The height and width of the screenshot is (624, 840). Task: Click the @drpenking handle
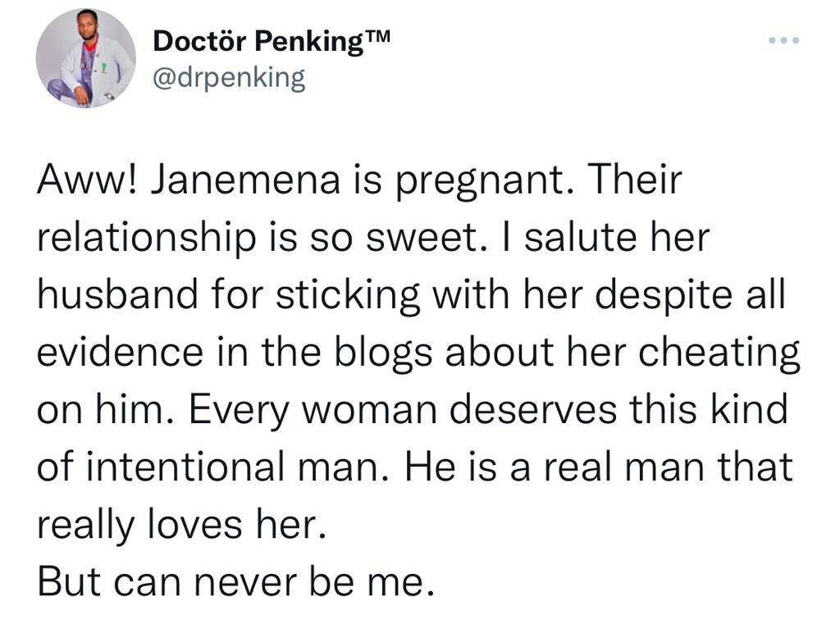coord(229,79)
